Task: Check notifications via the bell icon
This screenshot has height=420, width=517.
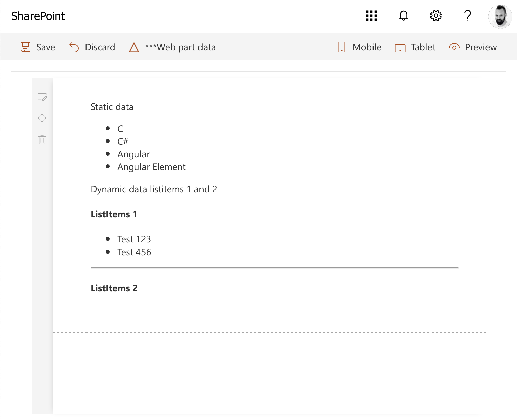Action: pyautogui.click(x=403, y=16)
